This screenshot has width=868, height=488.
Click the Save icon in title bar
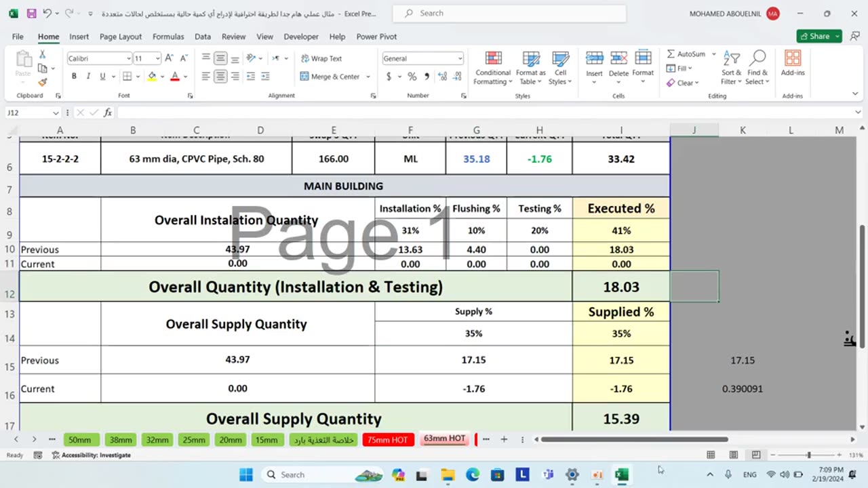[31, 14]
